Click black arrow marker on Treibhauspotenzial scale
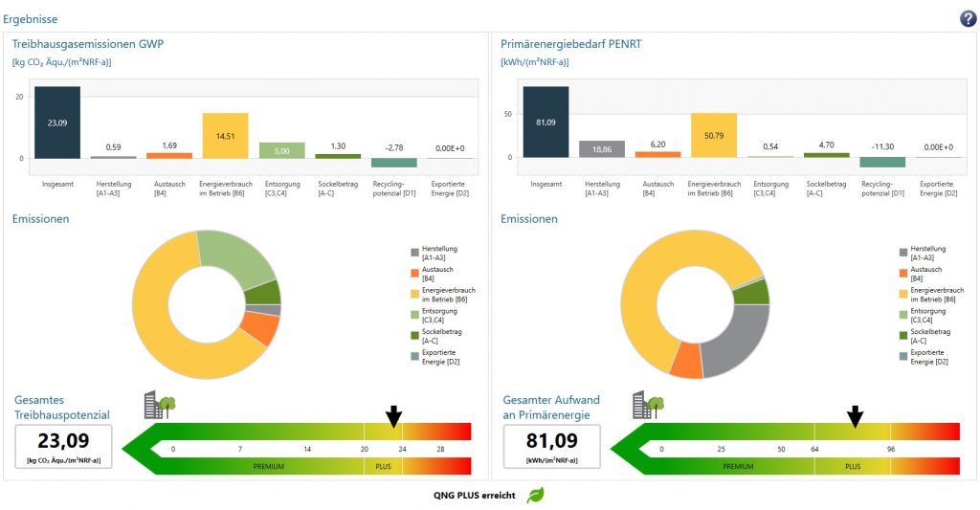This screenshot has width=980, height=510. tap(392, 416)
